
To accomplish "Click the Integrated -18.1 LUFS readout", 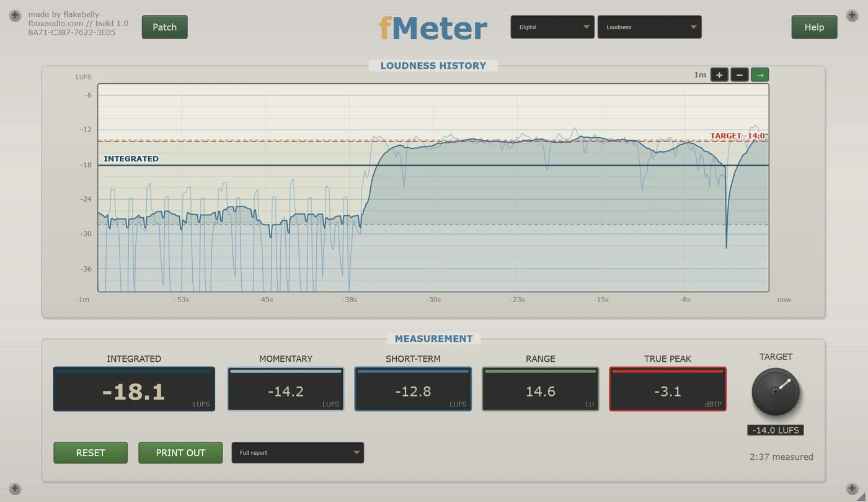I will point(134,389).
